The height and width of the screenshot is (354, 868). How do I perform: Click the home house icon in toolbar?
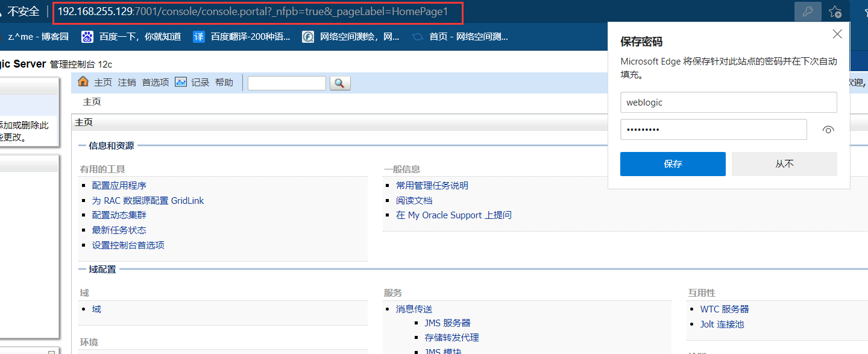[83, 82]
